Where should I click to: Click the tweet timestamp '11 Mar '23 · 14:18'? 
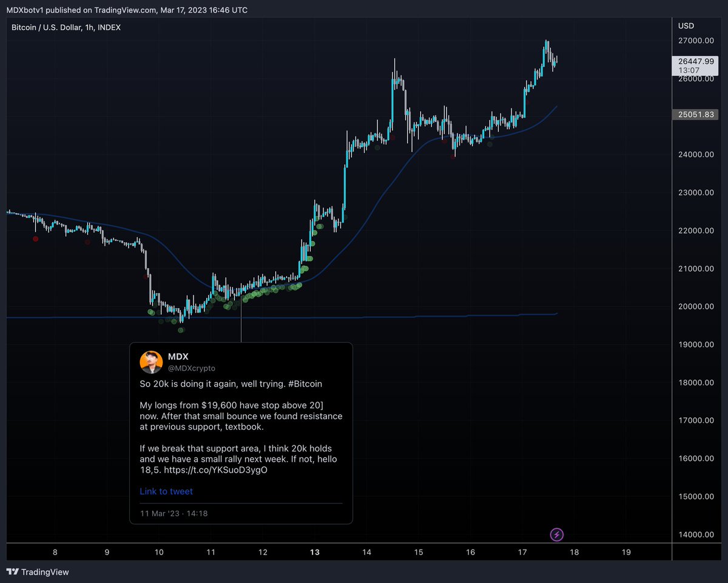(x=173, y=513)
